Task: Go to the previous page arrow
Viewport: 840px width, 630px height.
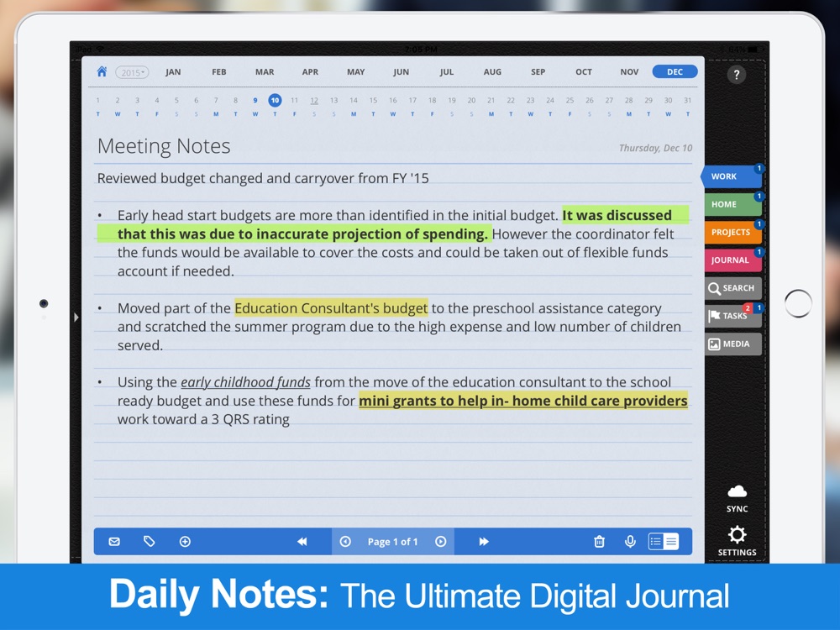Action: [345, 542]
